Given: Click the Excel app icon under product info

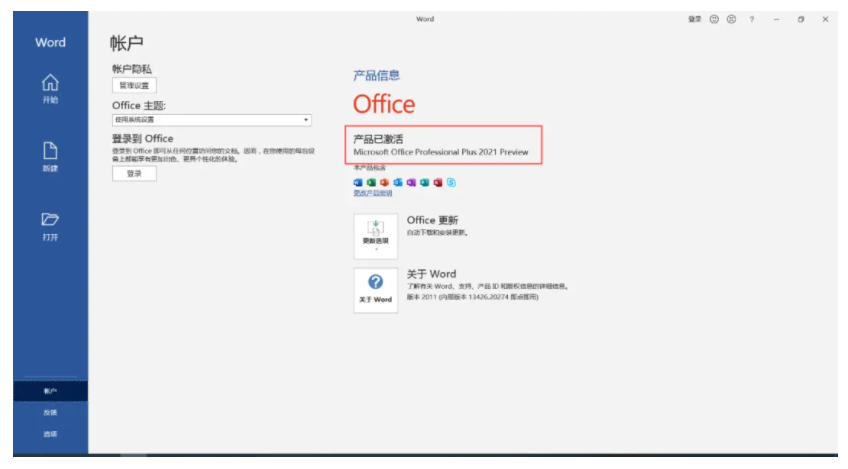Looking at the screenshot, I should pos(371,183).
